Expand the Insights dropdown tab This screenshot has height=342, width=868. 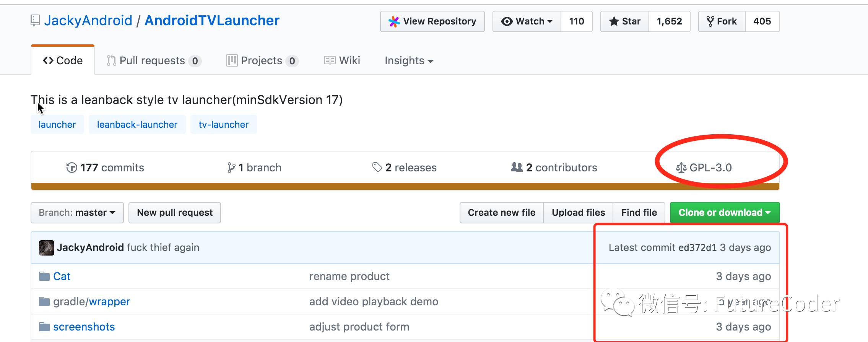(409, 60)
